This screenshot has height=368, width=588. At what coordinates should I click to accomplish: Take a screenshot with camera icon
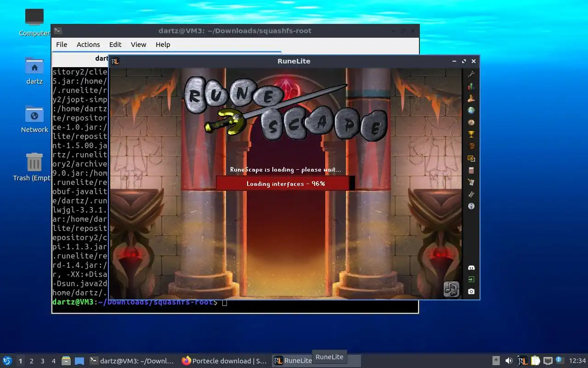471,291
